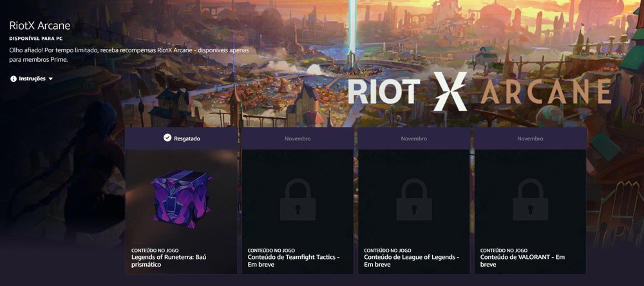Select Novembro header above Teamfight Tactics card

click(298, 138)
